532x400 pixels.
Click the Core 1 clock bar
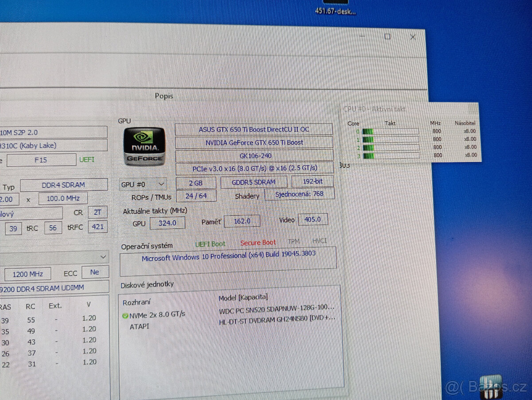tap(391, 140)
